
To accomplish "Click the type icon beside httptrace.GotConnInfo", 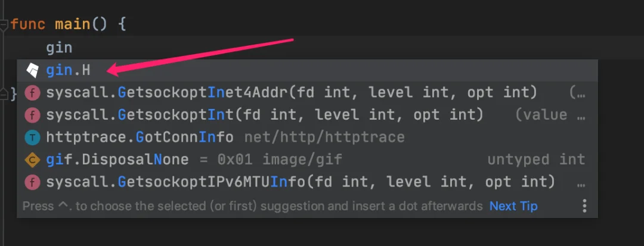I will click(32, 138).
